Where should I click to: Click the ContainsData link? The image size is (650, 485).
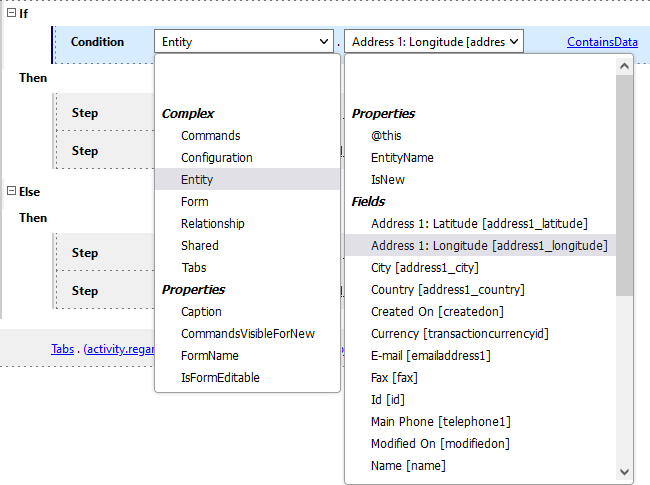[602, 42]
